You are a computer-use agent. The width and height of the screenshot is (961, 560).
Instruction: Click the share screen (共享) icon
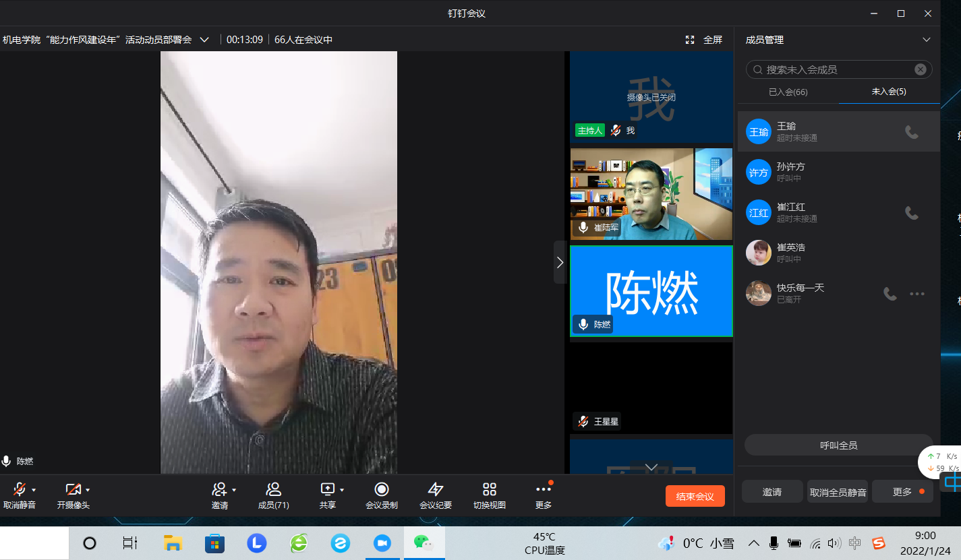[x=327, y=490]
